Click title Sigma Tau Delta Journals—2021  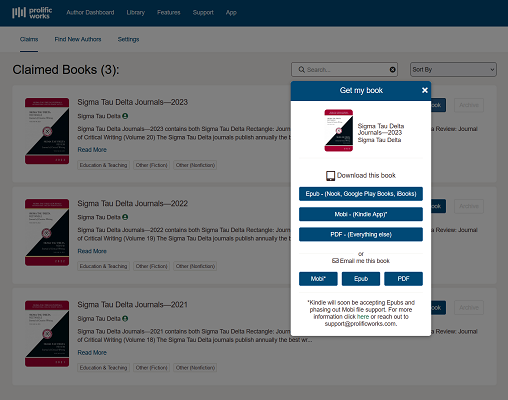(133, 305)
